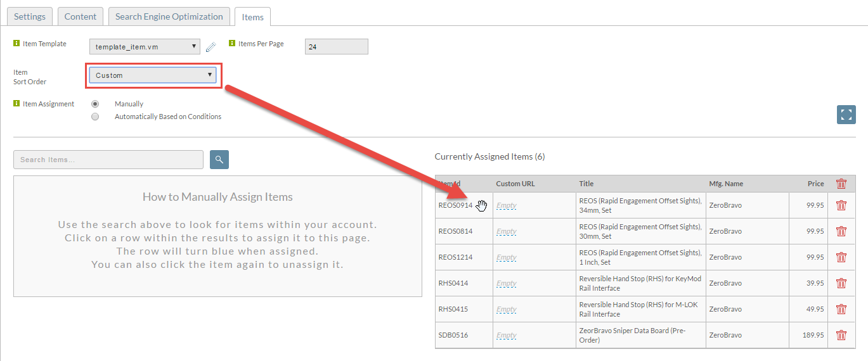Click the magnifier search button
This screenshot has height=361, width=868.
tap(219, 160)
